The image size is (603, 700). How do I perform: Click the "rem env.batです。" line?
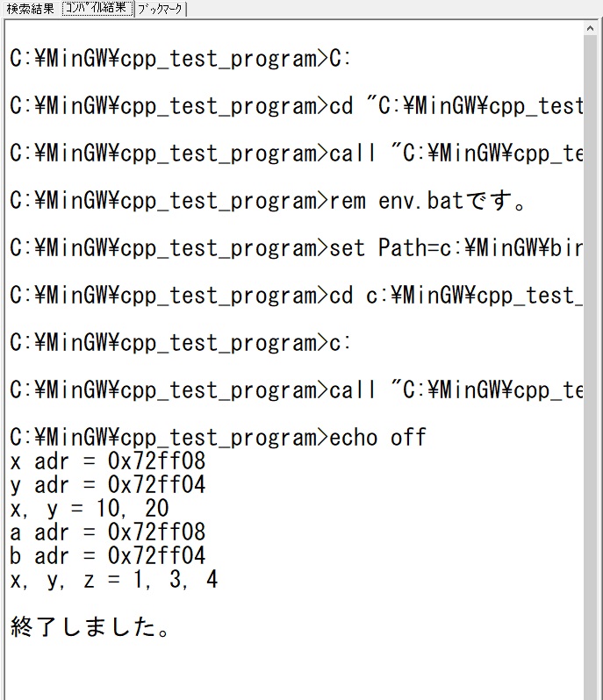pos(268,201)
